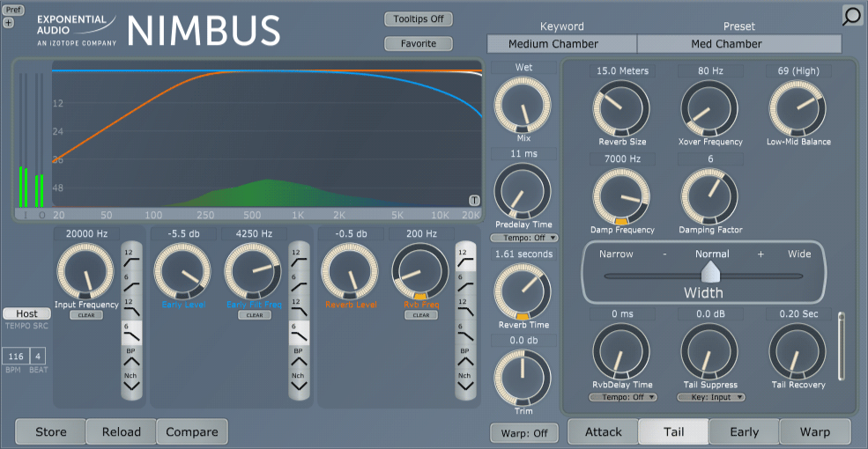Image resolution: width=868 pixels, height=449 pixels.
Task: Toggle the Host tempo source button
Action: tap(26, 313)
